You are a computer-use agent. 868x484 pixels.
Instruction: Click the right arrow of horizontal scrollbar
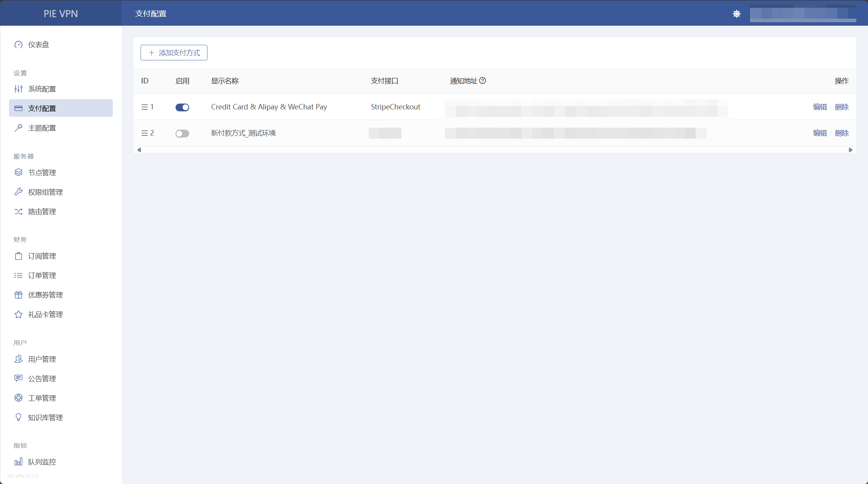[x=850, y=150]
